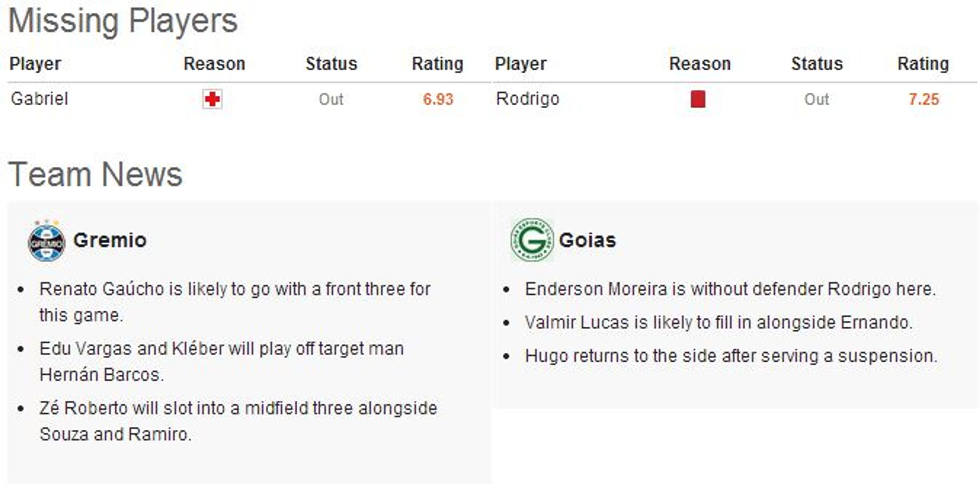Click the Goias club crest

coord(532,240)
